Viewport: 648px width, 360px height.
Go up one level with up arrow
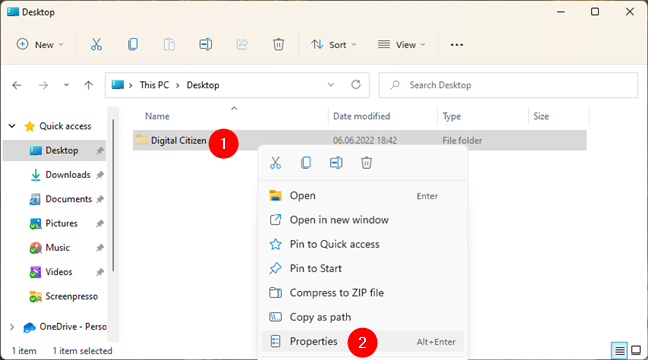[x=88, y=85]
